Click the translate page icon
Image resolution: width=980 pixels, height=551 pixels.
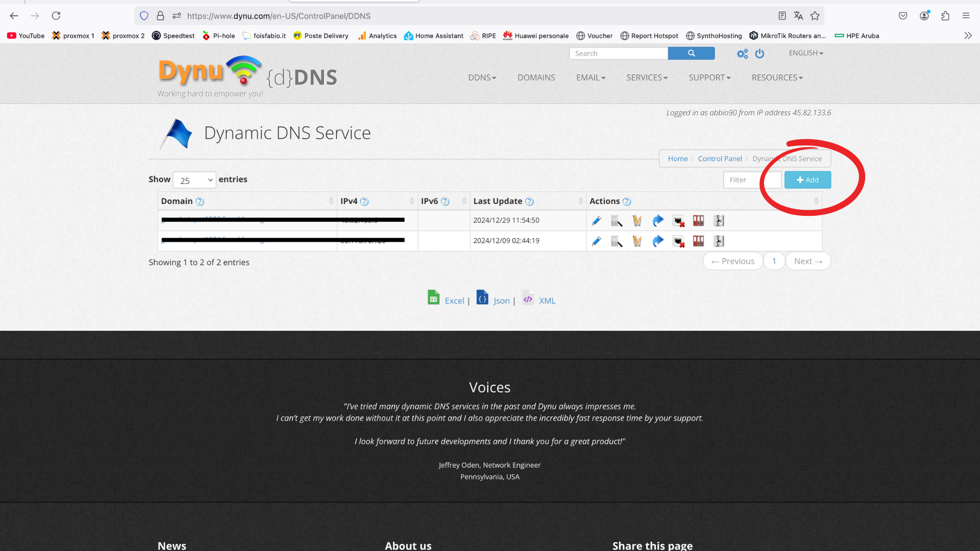(x=798, y=16)
